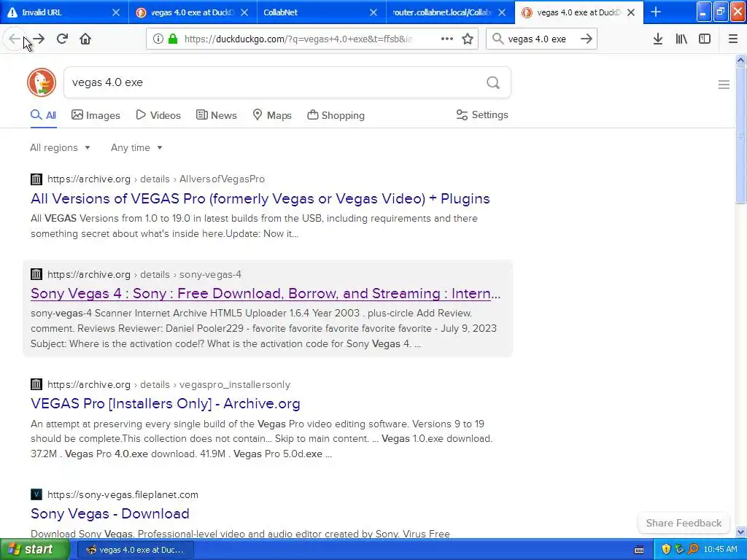Open the downloads panel
The width and height of the screenshot is (747, 560).
658,39
